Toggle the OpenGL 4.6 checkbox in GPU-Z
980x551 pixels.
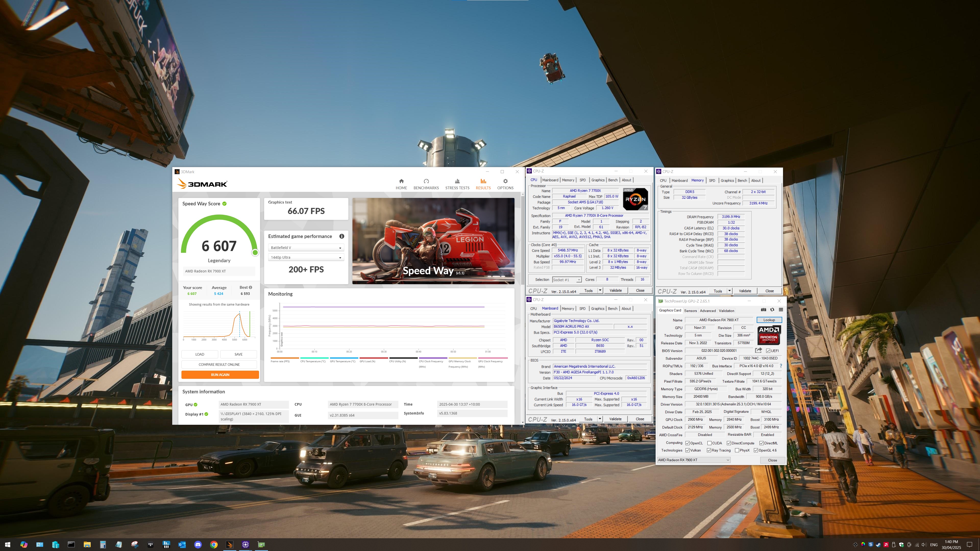pos(756,450)
